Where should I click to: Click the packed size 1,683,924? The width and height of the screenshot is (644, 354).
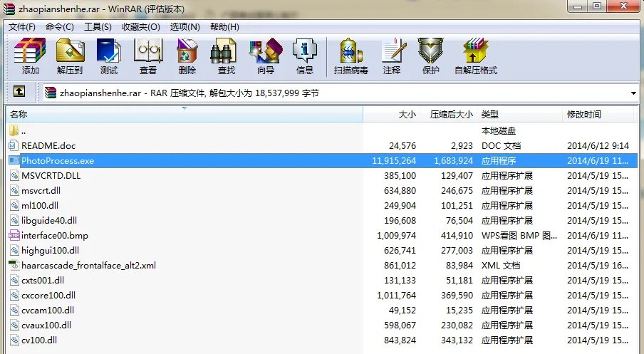coord(453,160)
